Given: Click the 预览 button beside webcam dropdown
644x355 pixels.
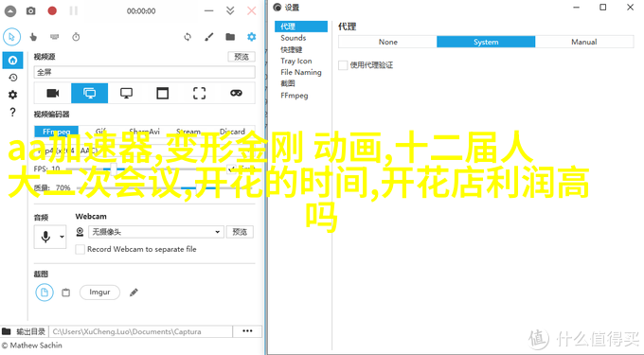Looking at the screenshot, I should coord(240,232).
